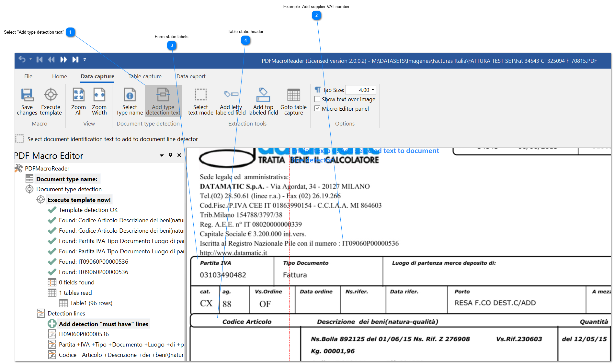Image resolution: width=614 pixels, height=364 pixels.
Task: Open the Data export tab
Action: click(x=191, y=76)
